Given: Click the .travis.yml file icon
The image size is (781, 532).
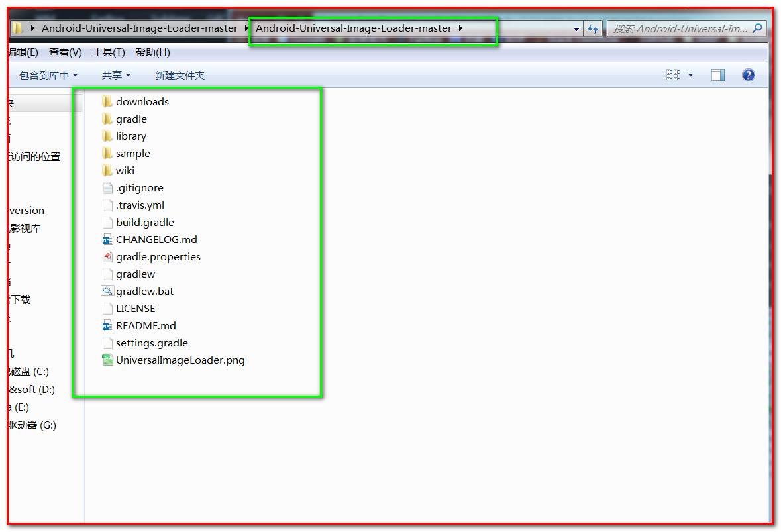Looking at the screenshot, I should coord(107,205).
